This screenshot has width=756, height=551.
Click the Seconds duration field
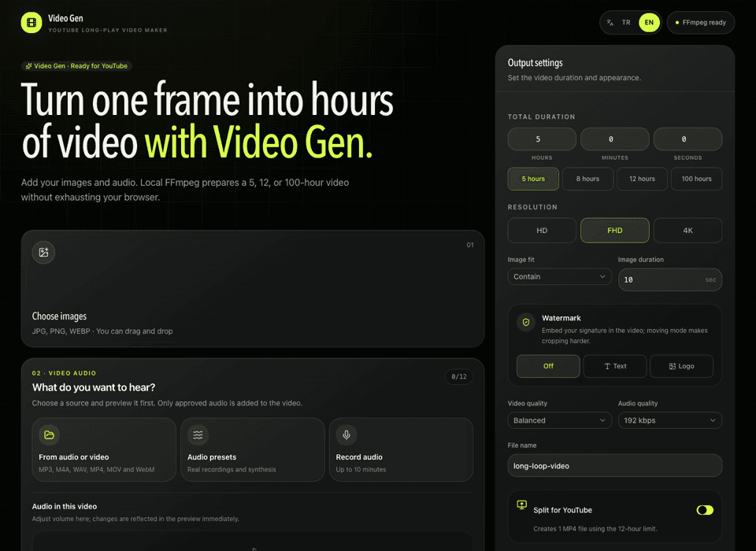point(687,139)
